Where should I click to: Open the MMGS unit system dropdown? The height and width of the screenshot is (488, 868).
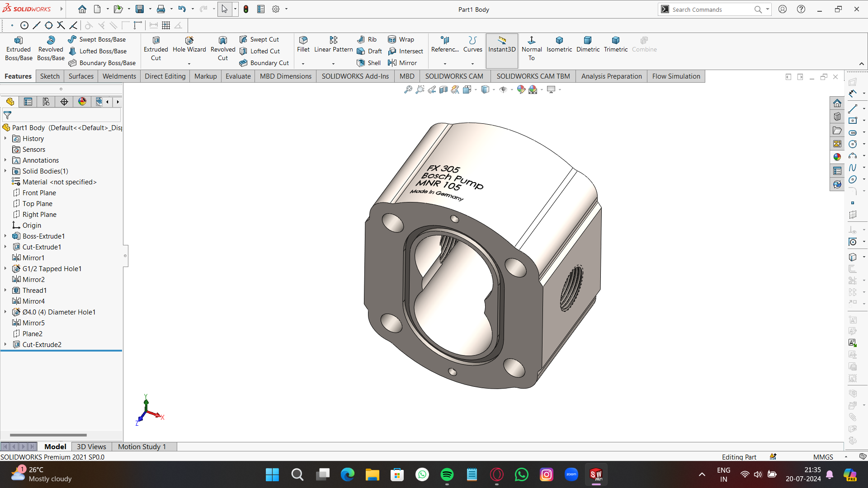tap(846, 457)
